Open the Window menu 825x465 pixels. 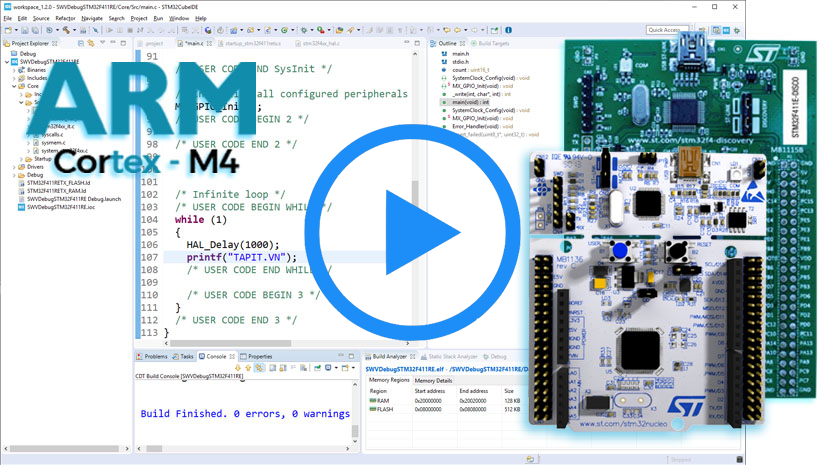click(179, 18)
